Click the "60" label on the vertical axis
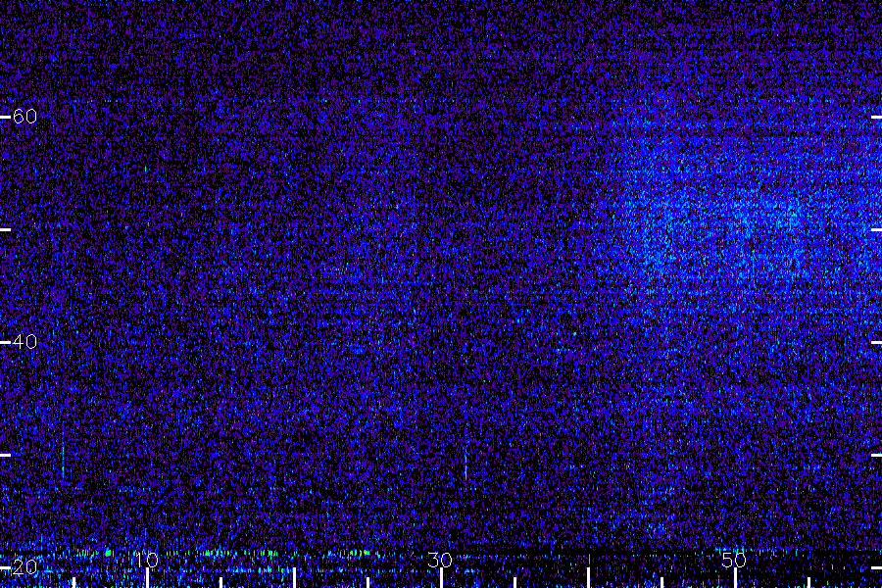 (24, 117)
